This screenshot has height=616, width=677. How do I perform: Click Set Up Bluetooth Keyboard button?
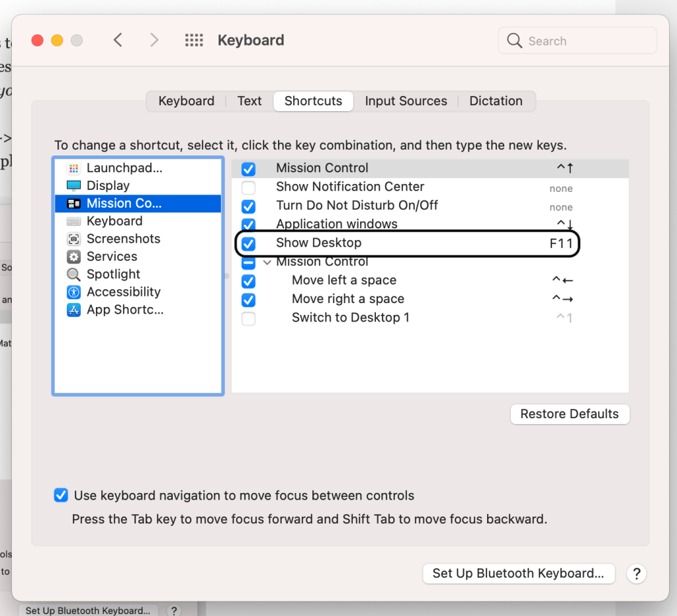click(x=518, y=574)
